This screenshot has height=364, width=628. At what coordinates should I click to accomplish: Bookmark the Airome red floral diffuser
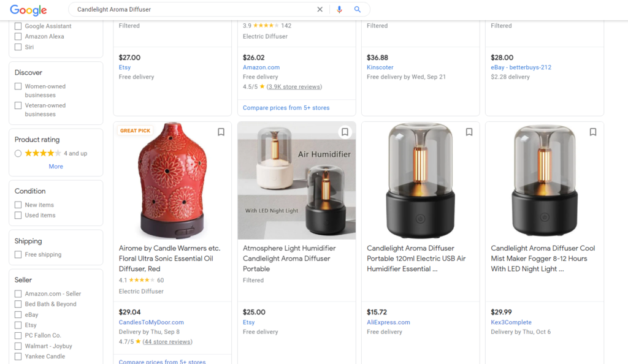click(x=221, y=132)
